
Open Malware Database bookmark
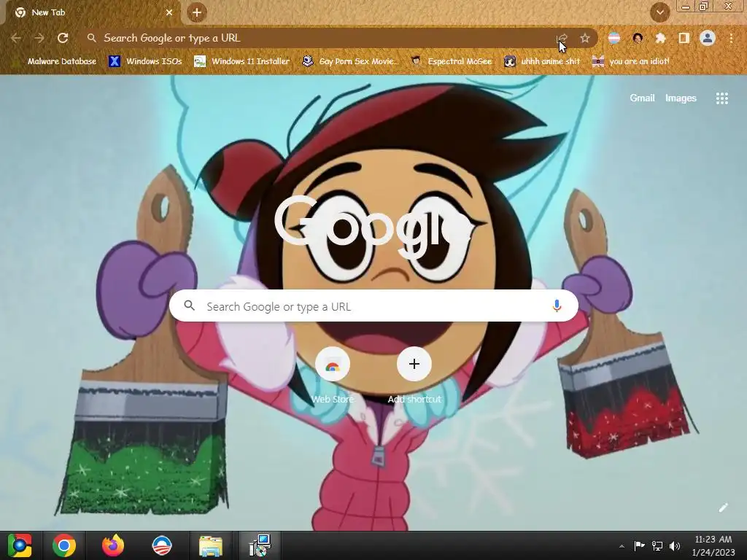(x=56, y=61)
